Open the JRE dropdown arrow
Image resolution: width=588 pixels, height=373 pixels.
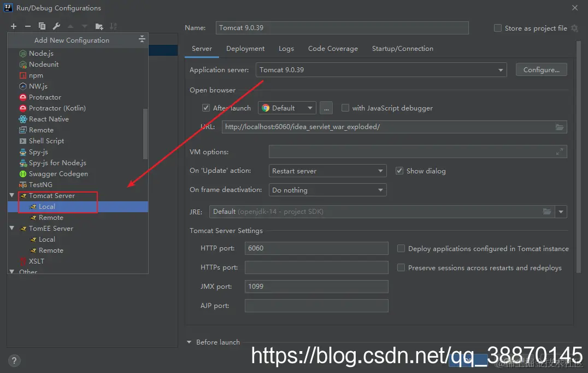561,212
